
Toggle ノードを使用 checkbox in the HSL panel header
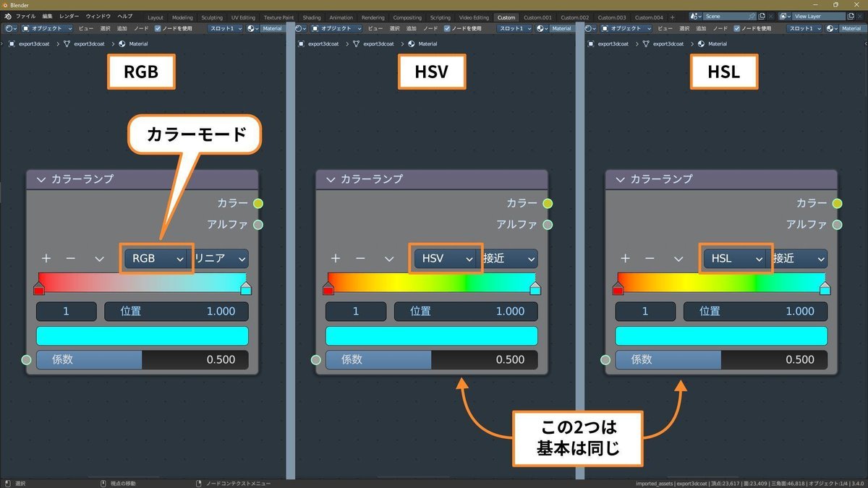(x=737, y=28)
